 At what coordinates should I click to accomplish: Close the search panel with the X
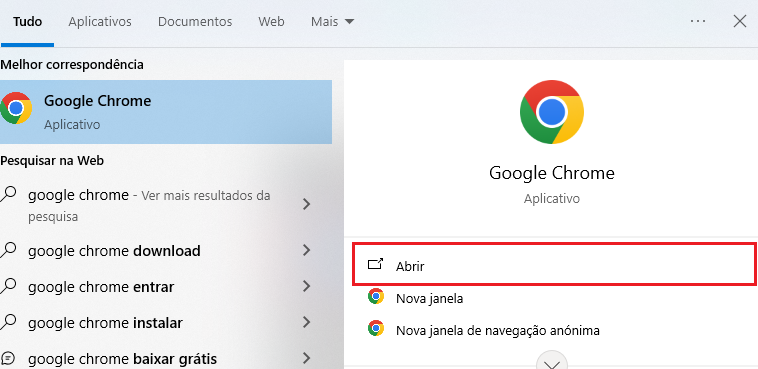pos(740,21)
